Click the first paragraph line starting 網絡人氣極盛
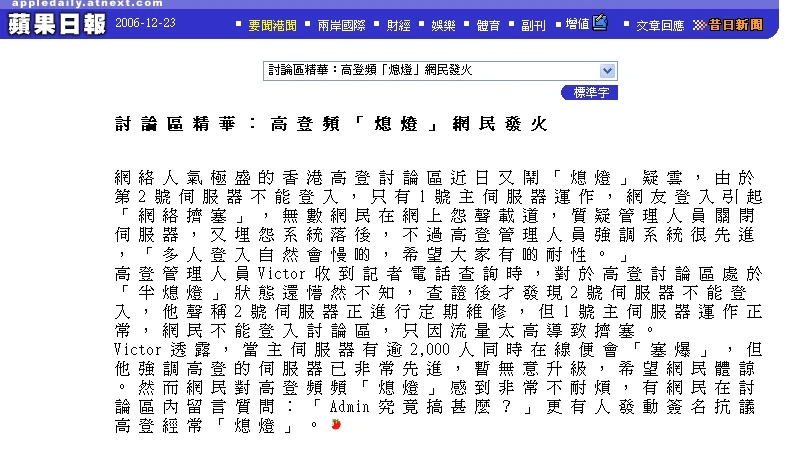The image size is (794, 468). 434,178
